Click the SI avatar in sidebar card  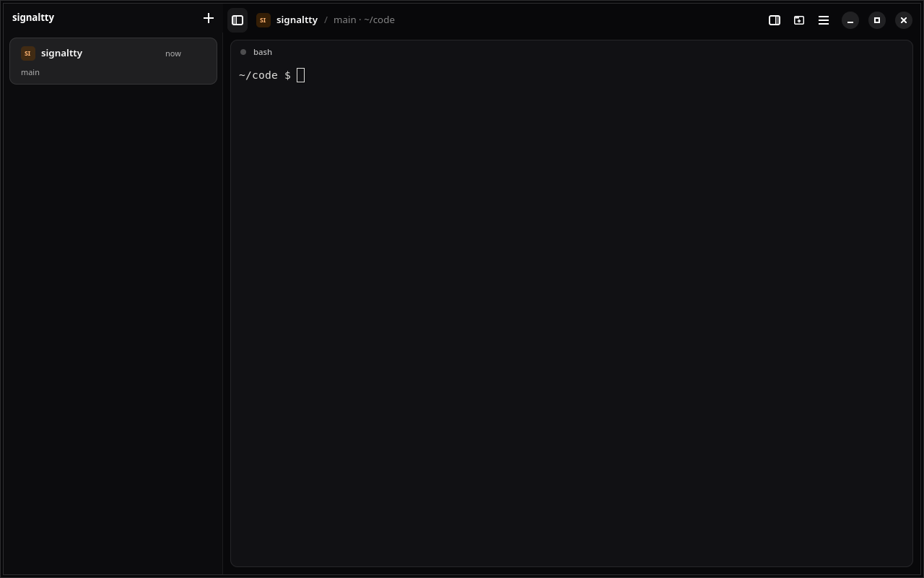coord(28,53)
